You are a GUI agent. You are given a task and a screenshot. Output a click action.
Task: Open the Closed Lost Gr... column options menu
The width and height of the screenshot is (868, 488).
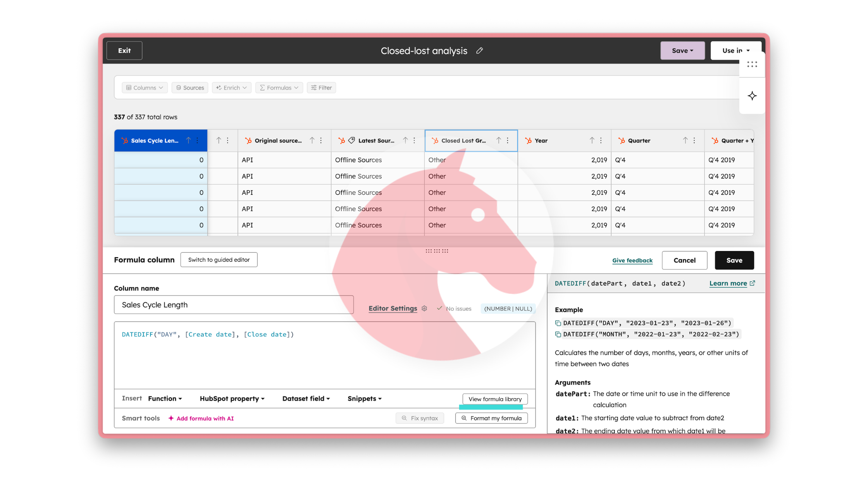(x=508, y=141)
